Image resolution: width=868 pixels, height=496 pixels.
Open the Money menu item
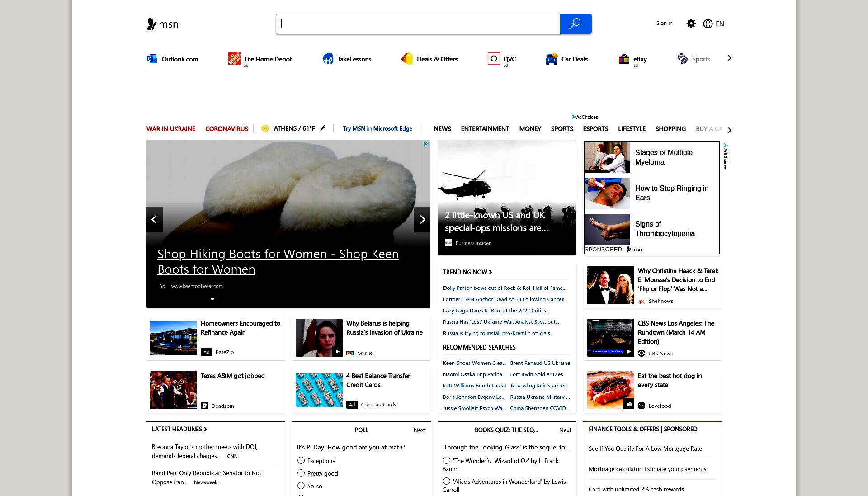530,129
